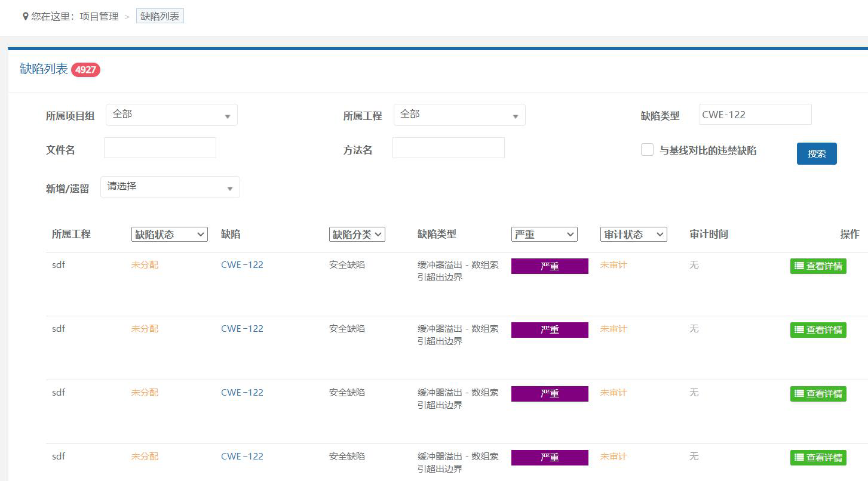Open the 审计状态 column filter
Image resolution: width=868 pixels, height=481 pixels.
(x=633, y=235)
